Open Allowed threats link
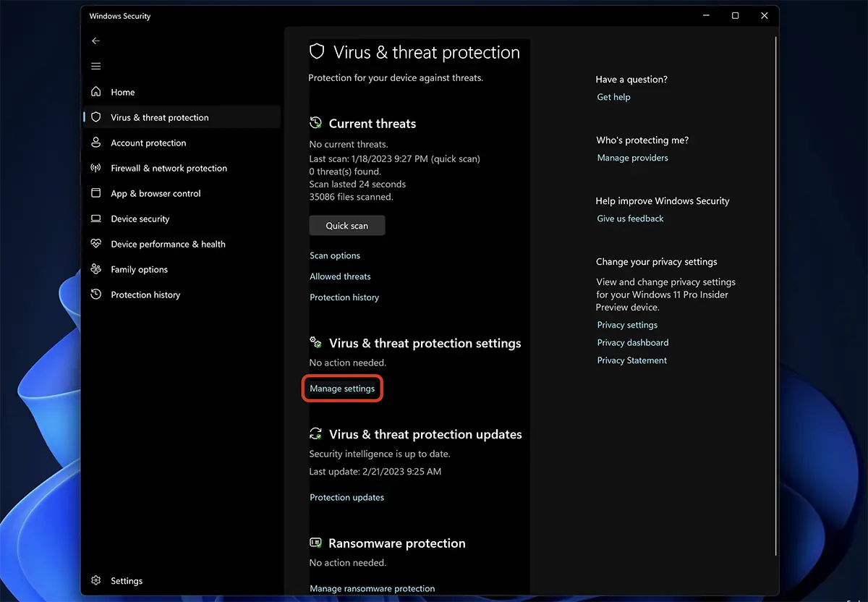Viewport: 868px width, 602px height. point(340,276)
